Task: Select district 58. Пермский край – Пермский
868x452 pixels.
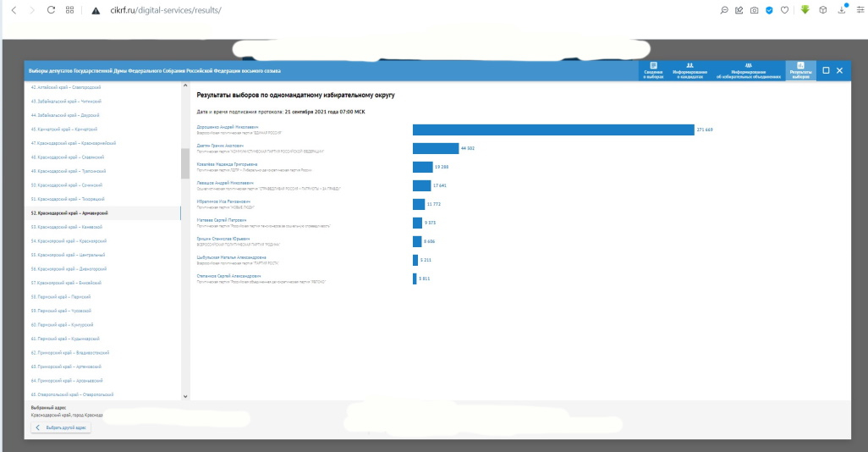Action: (60, 297)
